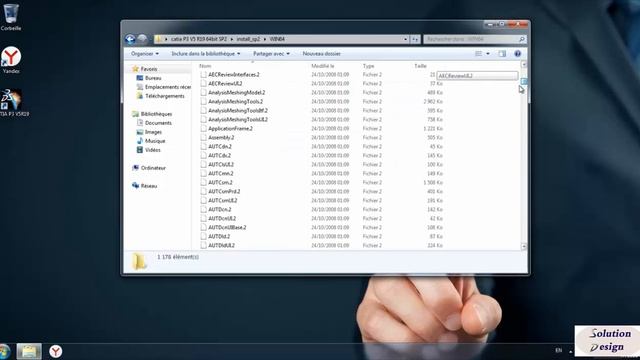Sort by the Nom column header
640x360 pixels.
pyautogui.click(x=205, y=66)
